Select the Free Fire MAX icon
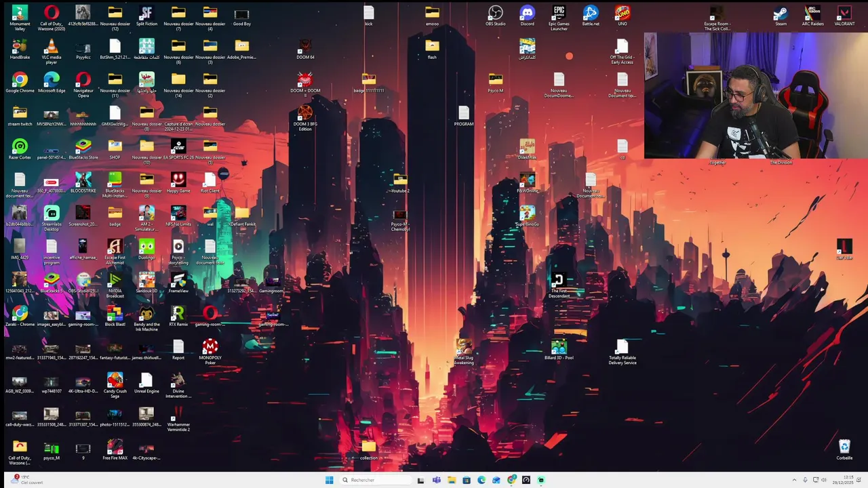868x488 pixels. 115,449
